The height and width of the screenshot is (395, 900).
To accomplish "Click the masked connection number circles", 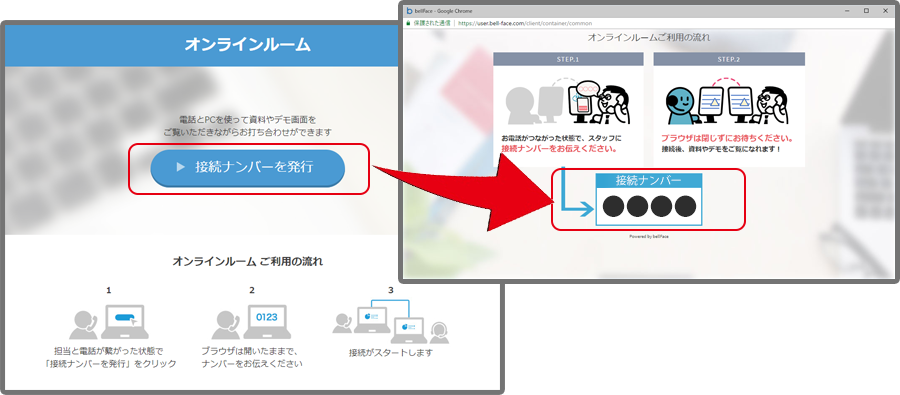I will tap(649, 206).
